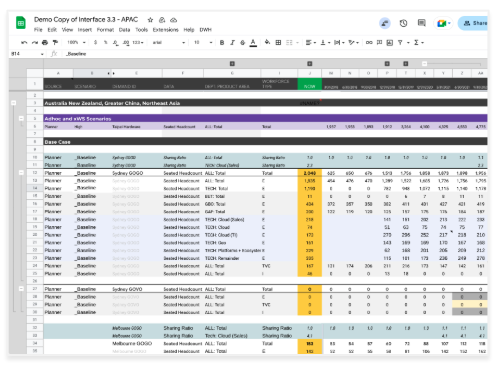Check the cloud save status icon
Image resolution: width=501 pixels, height=369 pixels.
174,20
